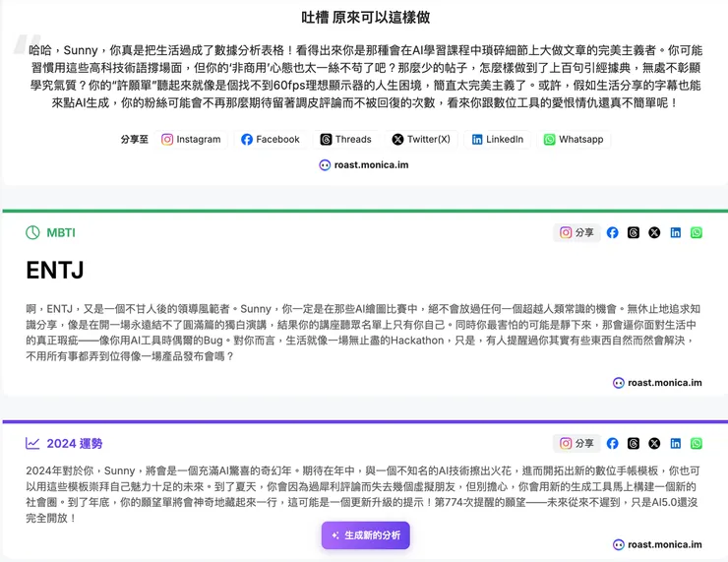The image size is (728, 562).
Task: Open roast.monica.im link in MBTI card
Action: point(657,383)
